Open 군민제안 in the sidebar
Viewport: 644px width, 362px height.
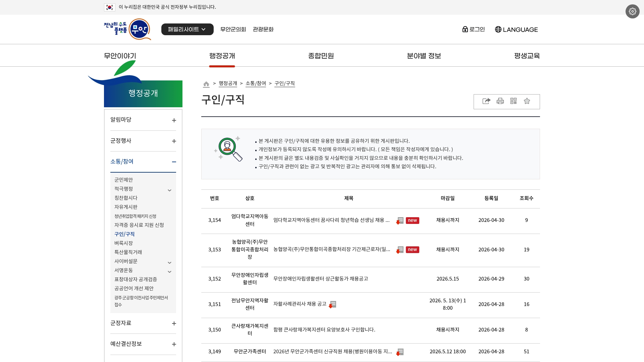pos(123,180)
